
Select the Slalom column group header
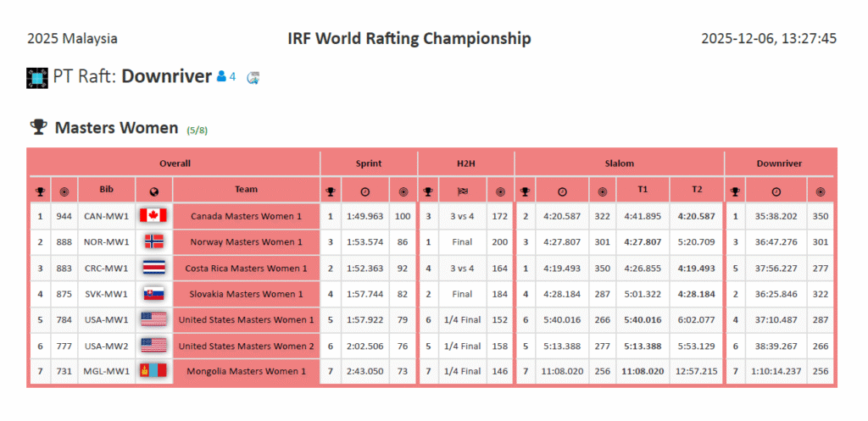tap(619, 163)
